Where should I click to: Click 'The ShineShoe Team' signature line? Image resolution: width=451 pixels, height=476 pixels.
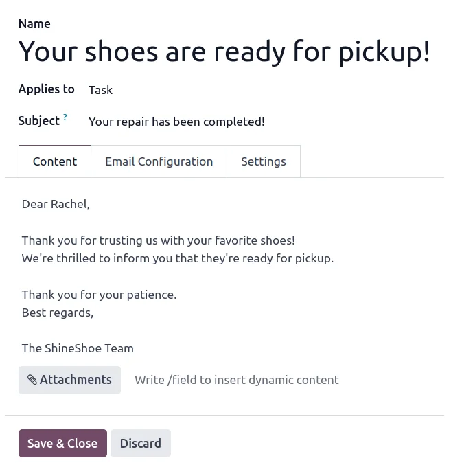78,348
